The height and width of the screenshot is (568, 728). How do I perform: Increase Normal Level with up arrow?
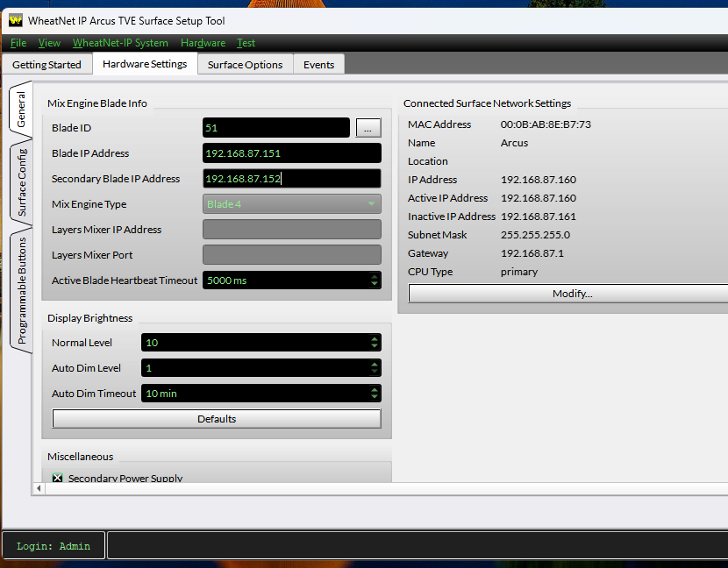coord(375,339)
